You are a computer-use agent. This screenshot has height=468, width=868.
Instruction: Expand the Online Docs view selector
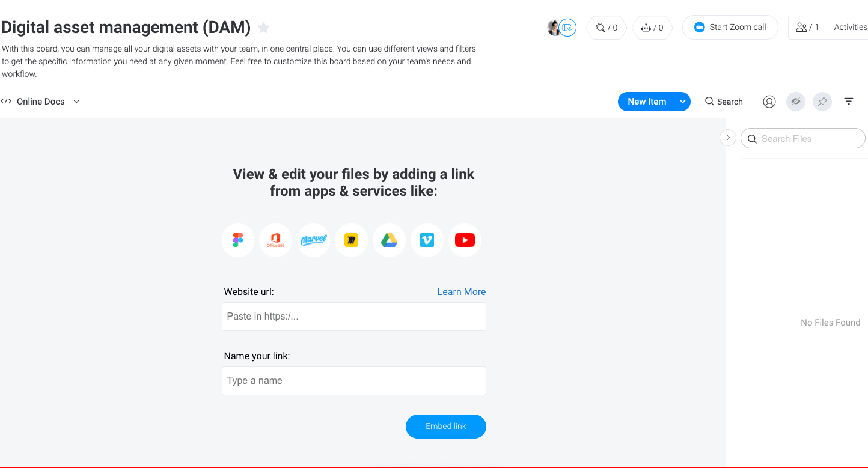point(76,101)
